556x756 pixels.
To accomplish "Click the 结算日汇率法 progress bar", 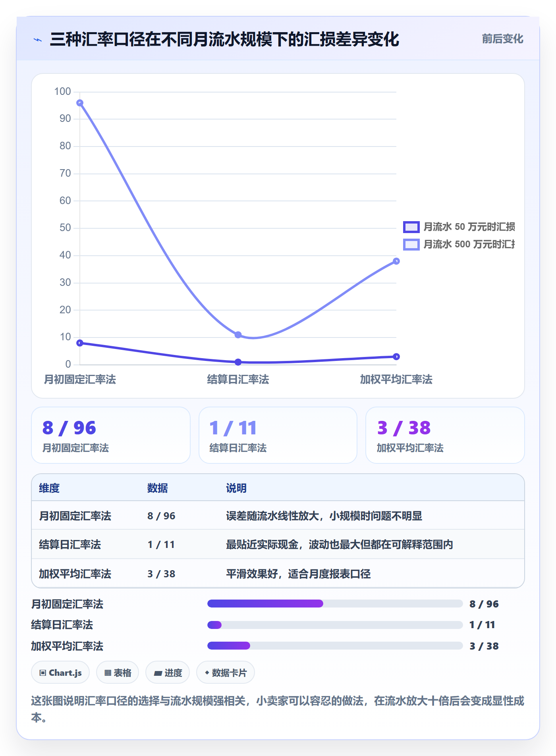I will [335, 625].
